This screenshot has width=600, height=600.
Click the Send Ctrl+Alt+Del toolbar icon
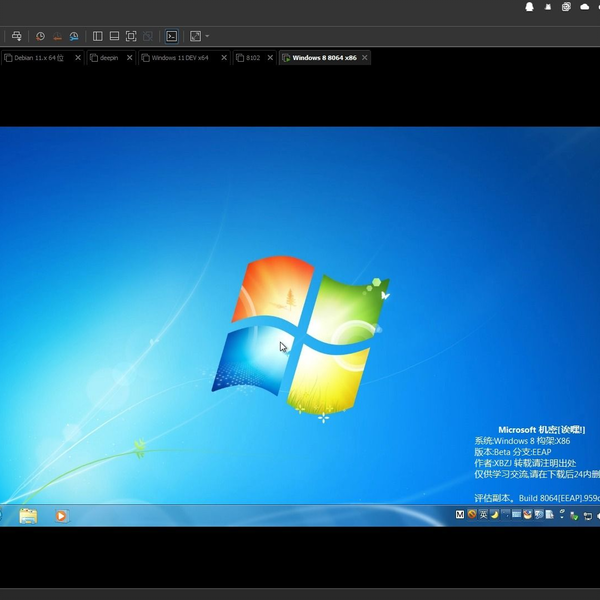coord(16,36)
